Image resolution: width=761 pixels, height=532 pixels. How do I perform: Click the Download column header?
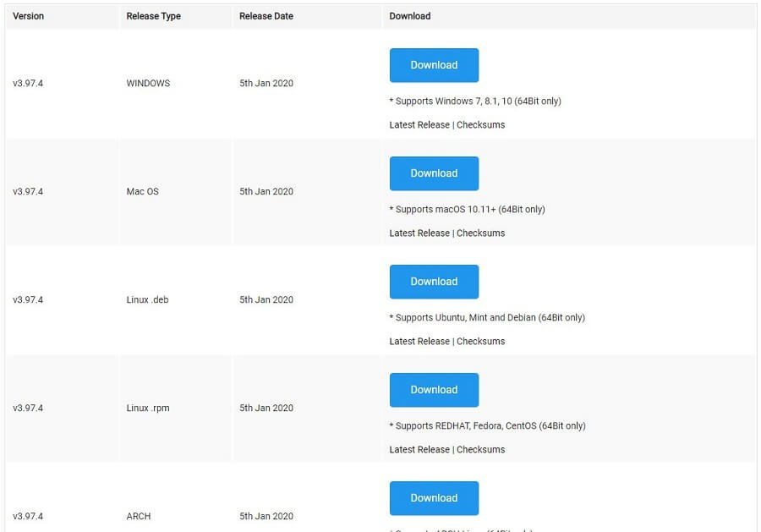coord(409,16)
